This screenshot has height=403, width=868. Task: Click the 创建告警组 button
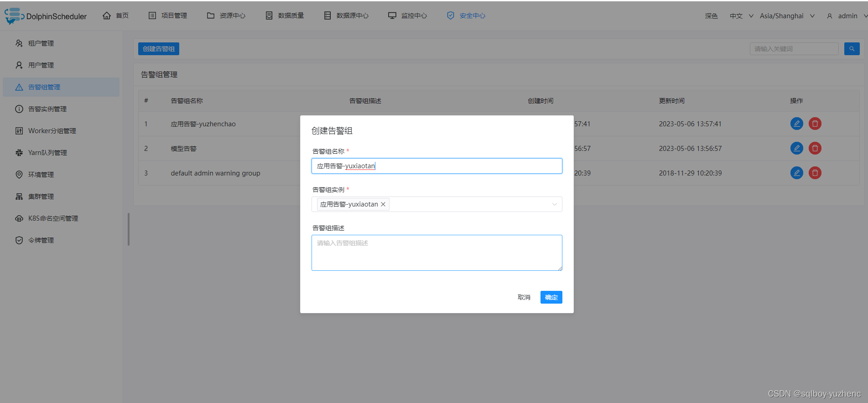point(159,49)
